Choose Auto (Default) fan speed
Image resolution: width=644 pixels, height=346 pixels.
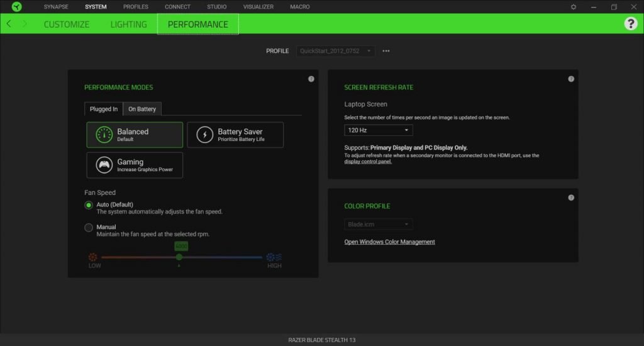coord(89,205)
